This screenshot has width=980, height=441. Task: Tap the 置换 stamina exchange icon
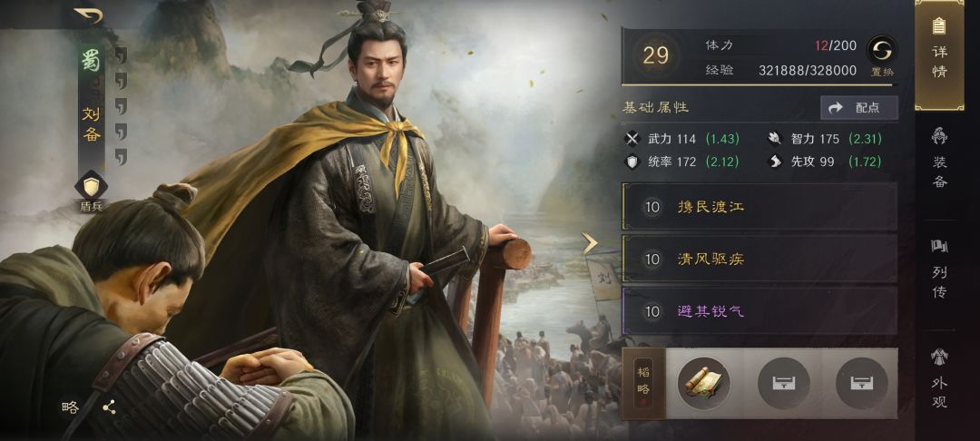click(883, 55)
